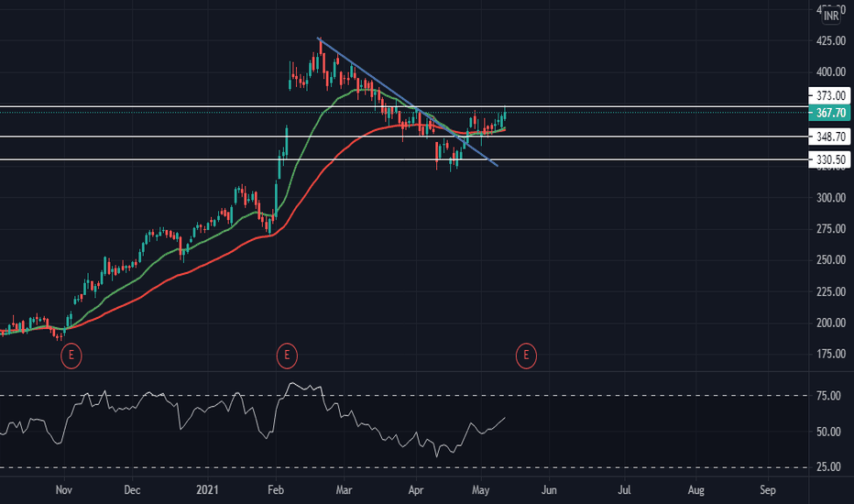Viewport: 854px width, 504px height.
Task: Click the 175.00 price axis label
Action: click(830, 354)
